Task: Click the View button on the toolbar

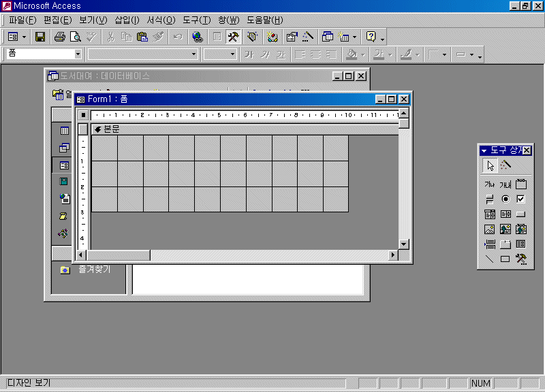Action: coord(13,37)
